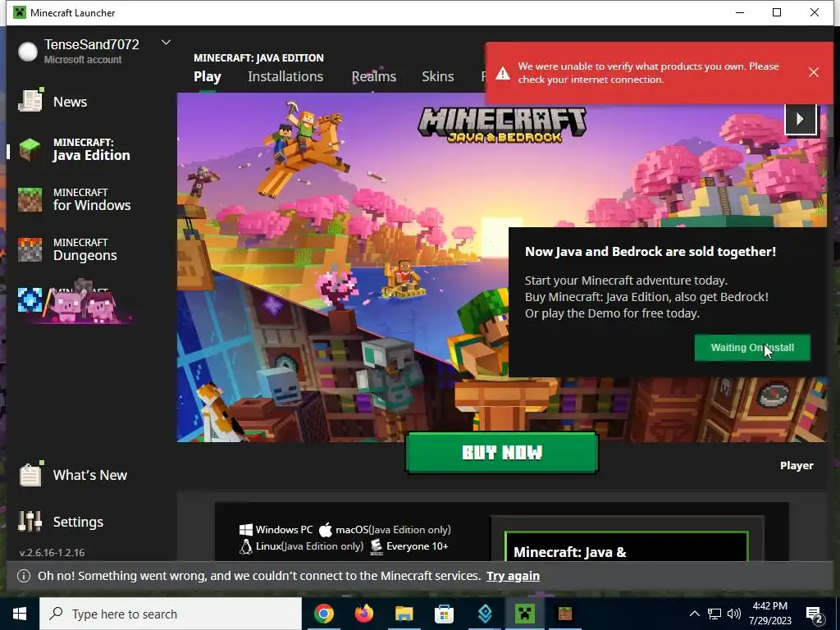
Task: Click the Everyone 10+ rating icon
Action: tap(377, 546)
